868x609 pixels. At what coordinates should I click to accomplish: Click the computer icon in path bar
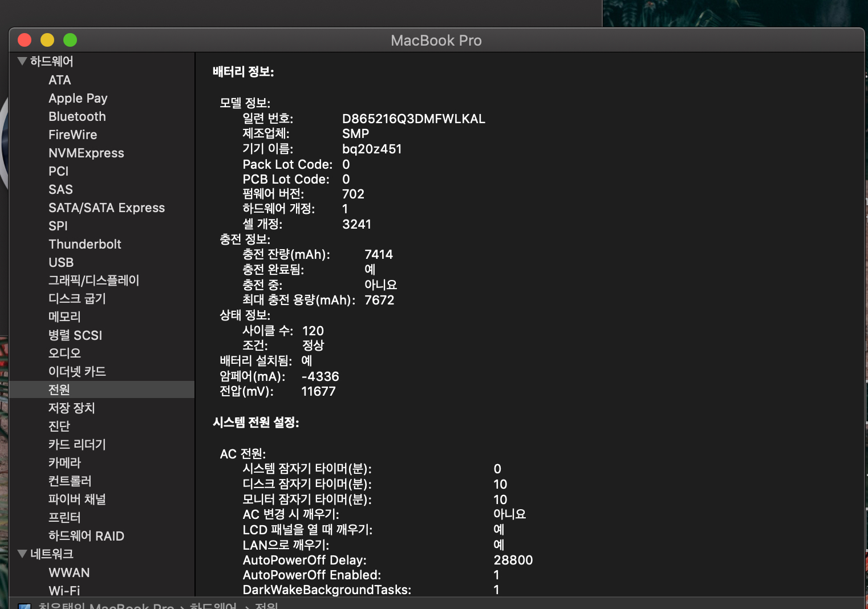pos(25,606)
